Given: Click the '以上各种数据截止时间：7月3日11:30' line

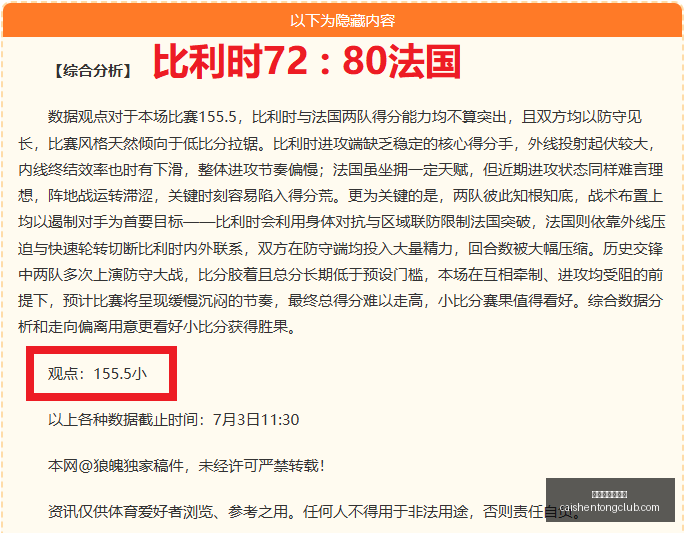Looking at the screenshot, I should 173,420.
